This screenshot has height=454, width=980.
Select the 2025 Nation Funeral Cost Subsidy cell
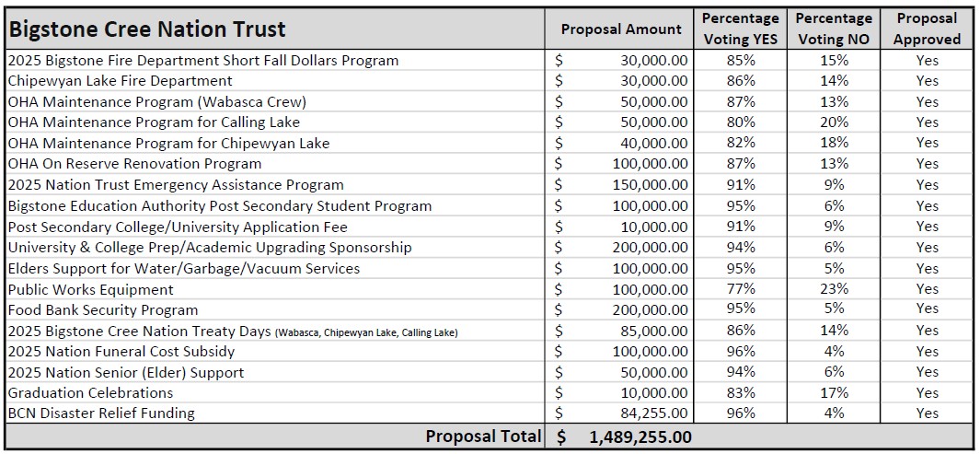[275, 351]
